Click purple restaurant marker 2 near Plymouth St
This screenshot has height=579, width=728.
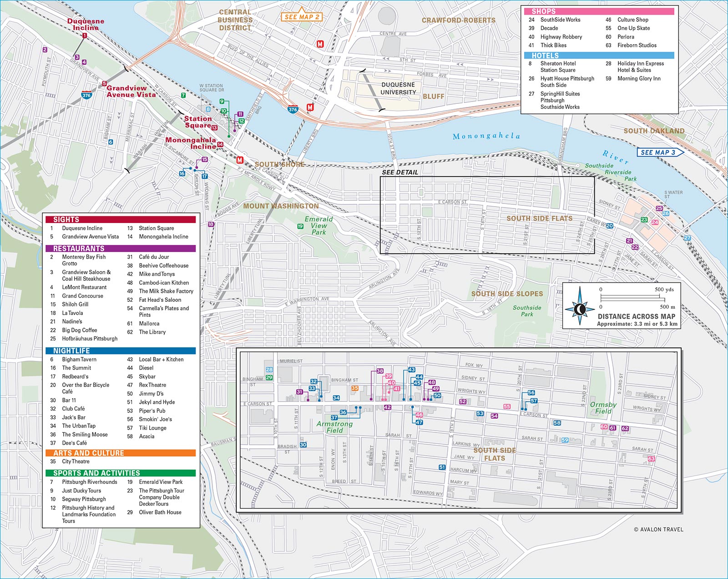(x=45, y=50)
